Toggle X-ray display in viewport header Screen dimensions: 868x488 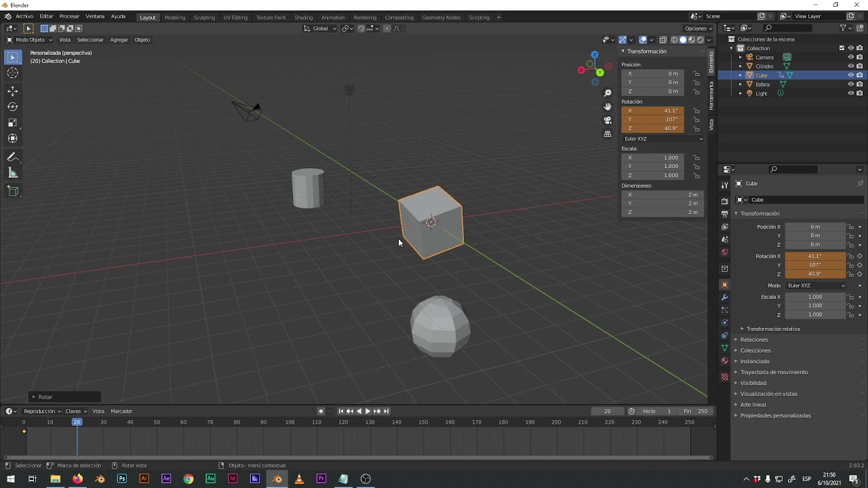(x=663, y=40)
